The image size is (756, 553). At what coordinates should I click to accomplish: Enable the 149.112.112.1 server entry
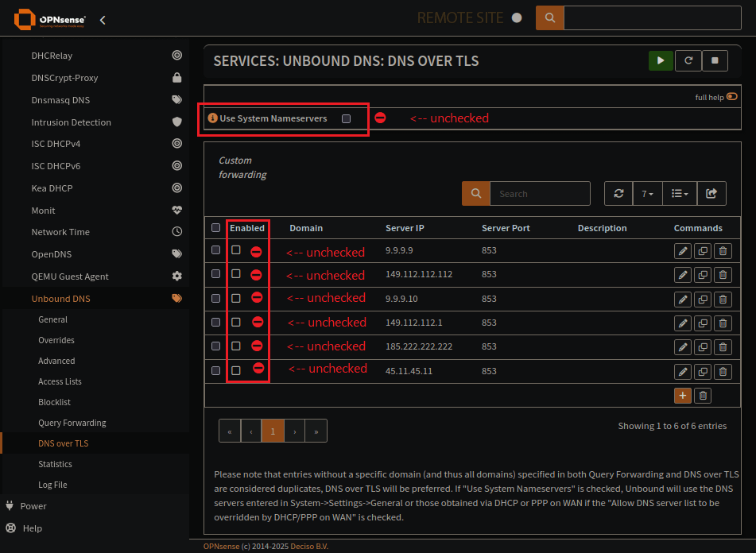click(236, 322)
